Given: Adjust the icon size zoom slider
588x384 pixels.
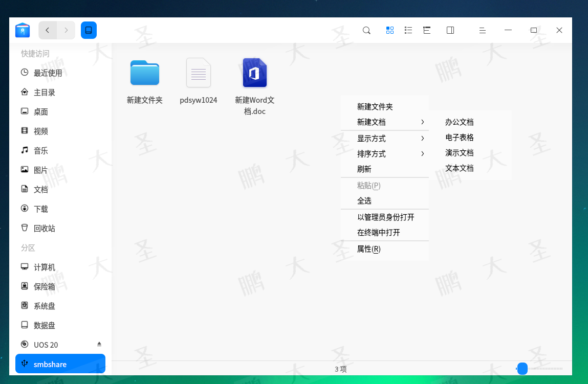Looking at the screenshot, I should pos(522,369).
